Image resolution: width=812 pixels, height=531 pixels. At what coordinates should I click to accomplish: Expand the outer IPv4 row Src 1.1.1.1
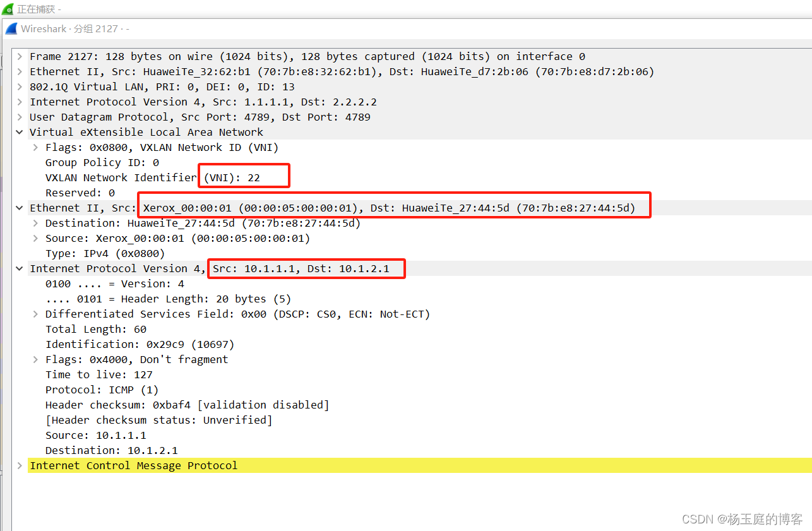[20, 102]
